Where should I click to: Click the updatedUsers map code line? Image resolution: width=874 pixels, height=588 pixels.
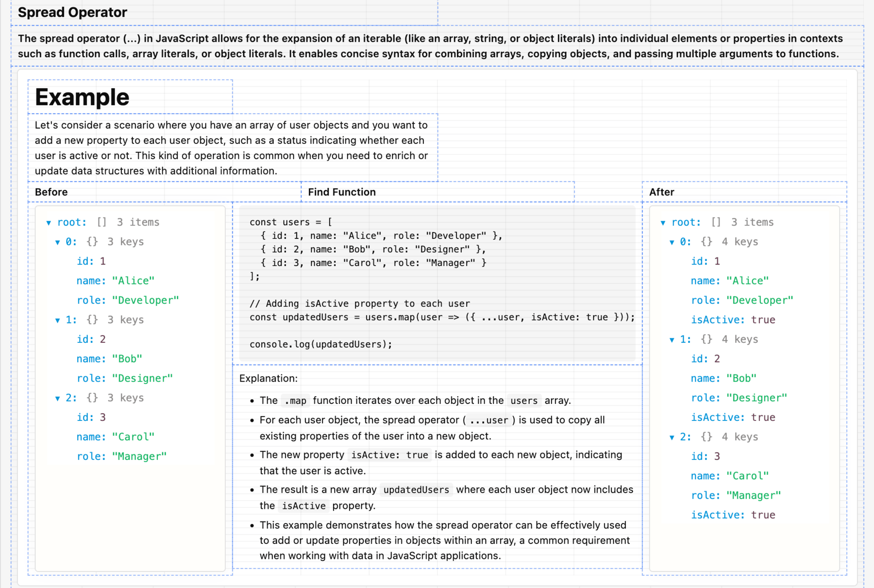[x=442, y=317]
